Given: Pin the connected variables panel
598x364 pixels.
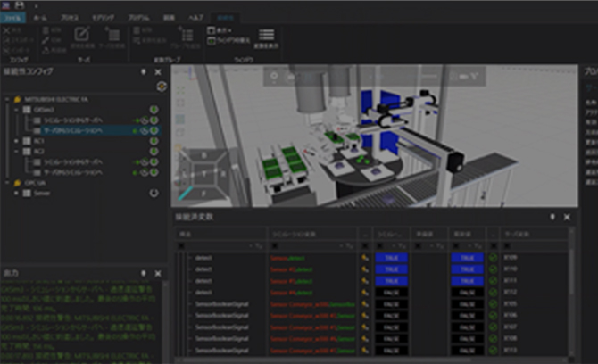Looking at the screenshot, I should (552, 217).
